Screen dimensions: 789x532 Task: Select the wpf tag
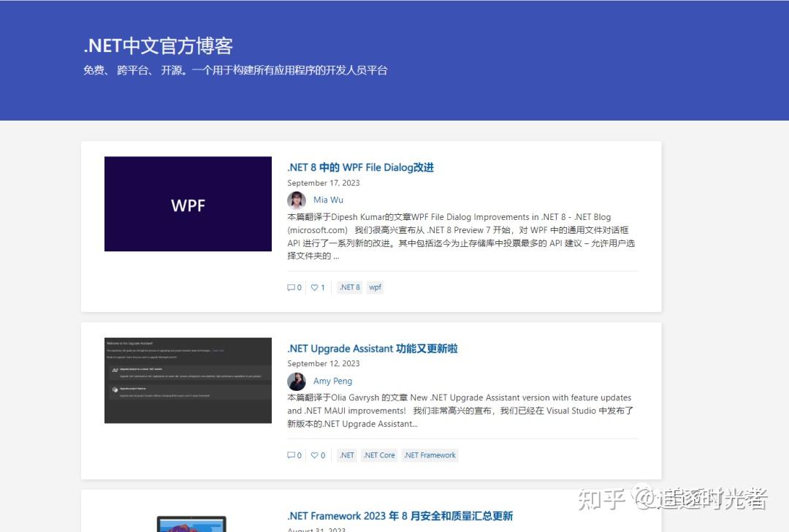pos(375,287)
